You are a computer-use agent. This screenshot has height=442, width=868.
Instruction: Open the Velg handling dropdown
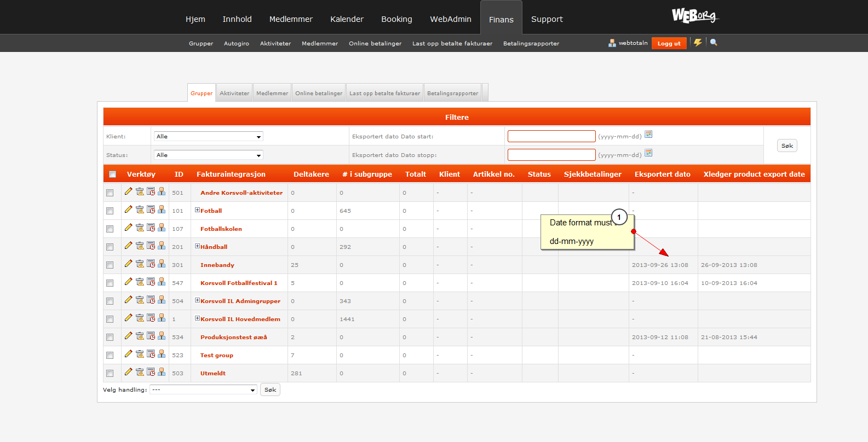(203, 390)
